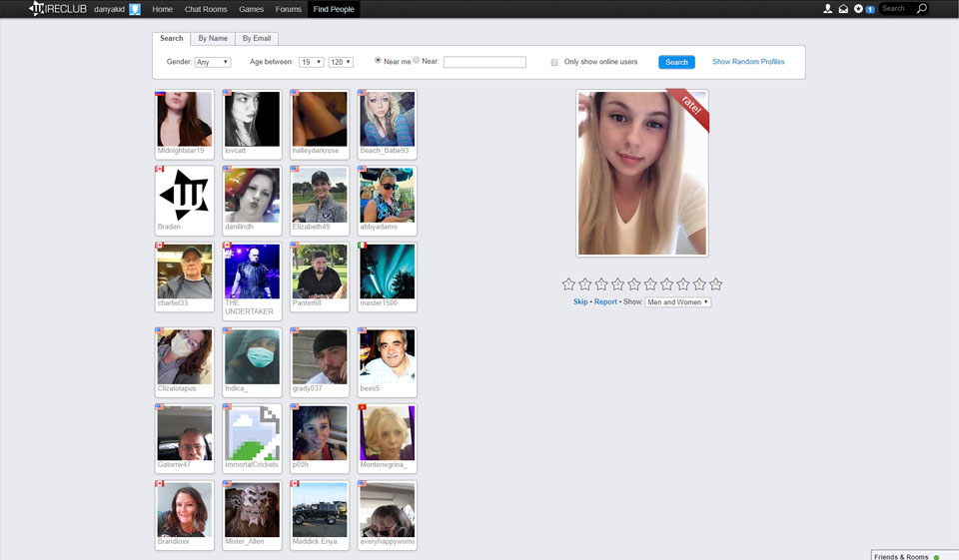This screenshot has width=959, height=560.
Task: Rate the profile with the first star
Action: 568,284
